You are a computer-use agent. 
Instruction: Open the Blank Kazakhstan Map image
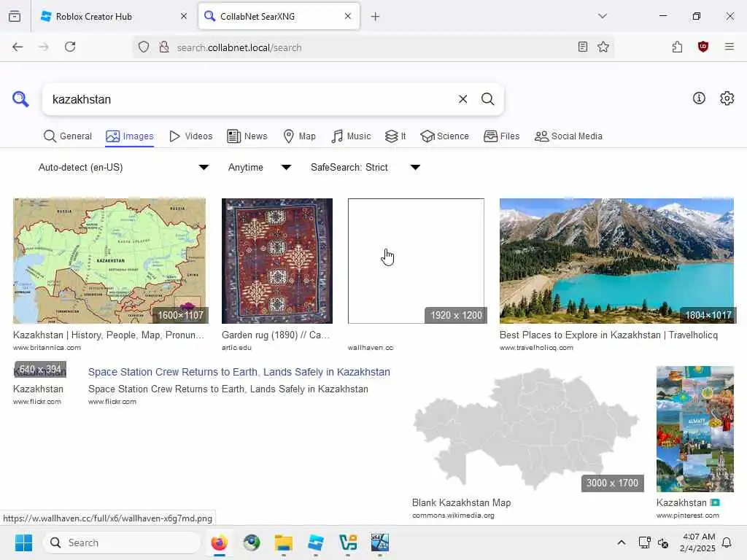[x=527, y=429]
